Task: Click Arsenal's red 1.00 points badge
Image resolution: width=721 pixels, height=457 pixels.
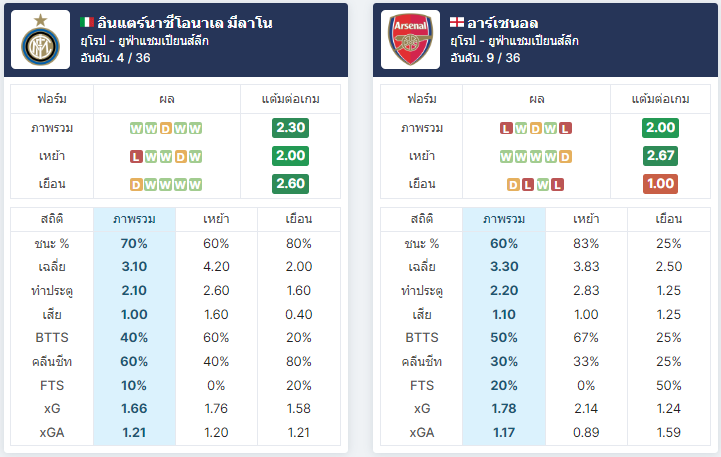Action: click(x=660, y=184)
